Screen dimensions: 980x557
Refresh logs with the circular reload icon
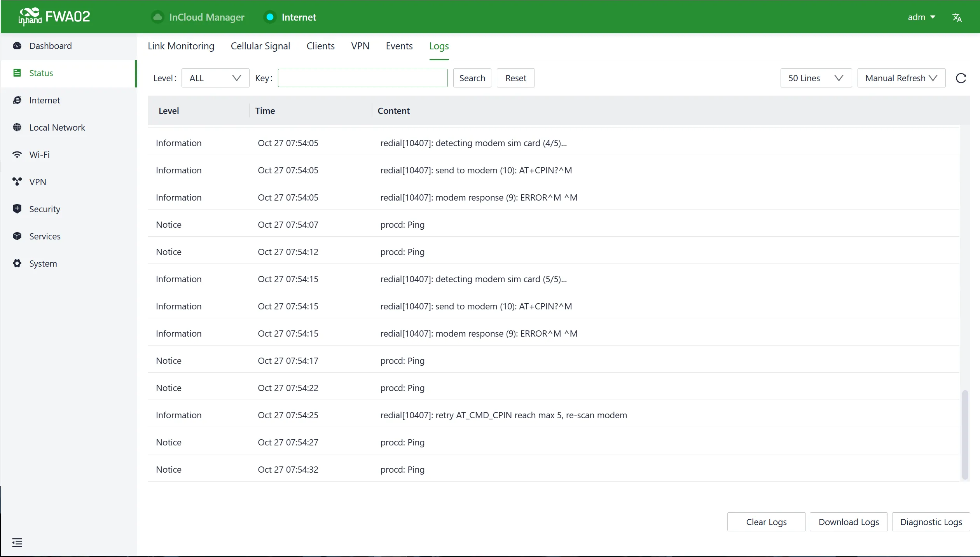(x=961, y=78)
